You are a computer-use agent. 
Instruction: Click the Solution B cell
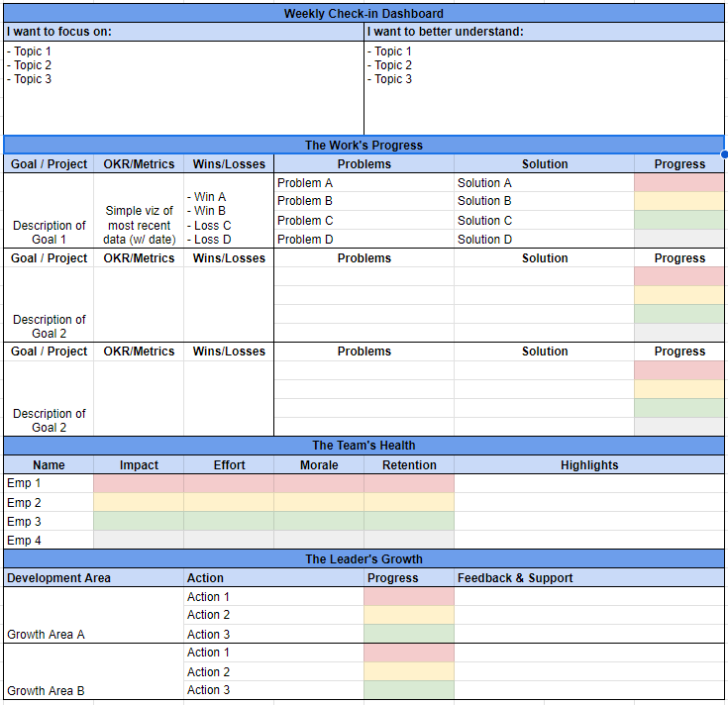[x=544, y=201]
